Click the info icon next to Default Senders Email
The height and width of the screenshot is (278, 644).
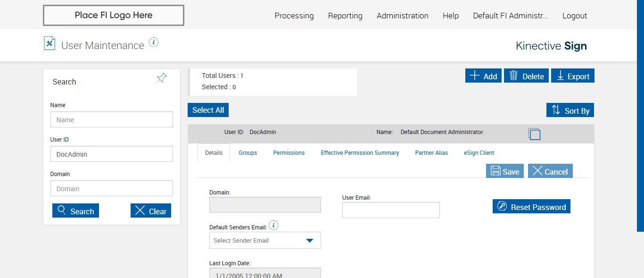point(273,226)
